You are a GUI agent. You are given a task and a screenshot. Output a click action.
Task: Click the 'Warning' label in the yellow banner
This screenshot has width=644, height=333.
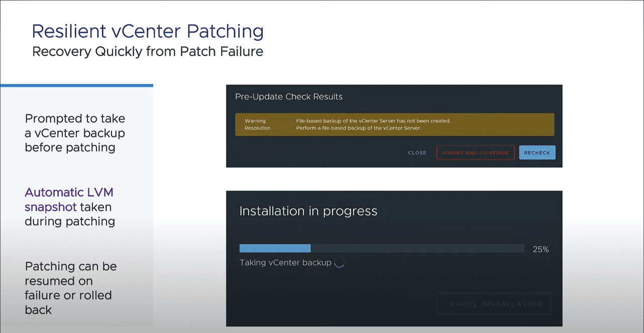pyautogui.click(x=255, y=121)
